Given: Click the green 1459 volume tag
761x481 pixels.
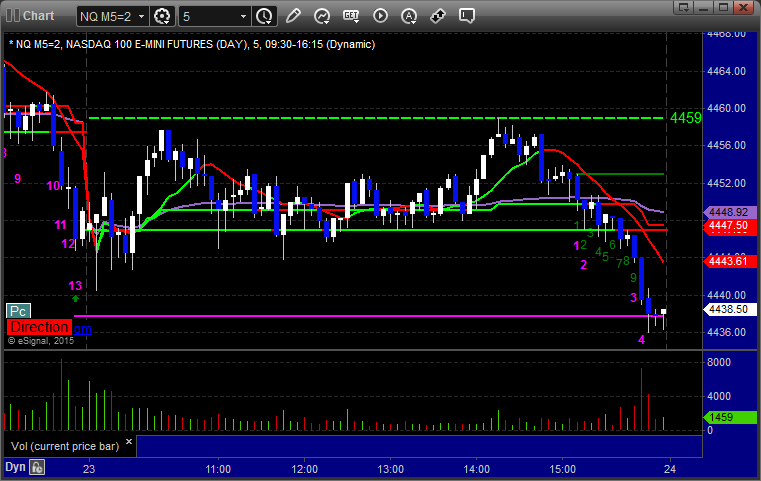Looking at the screenshot, I should coord(729,417).
